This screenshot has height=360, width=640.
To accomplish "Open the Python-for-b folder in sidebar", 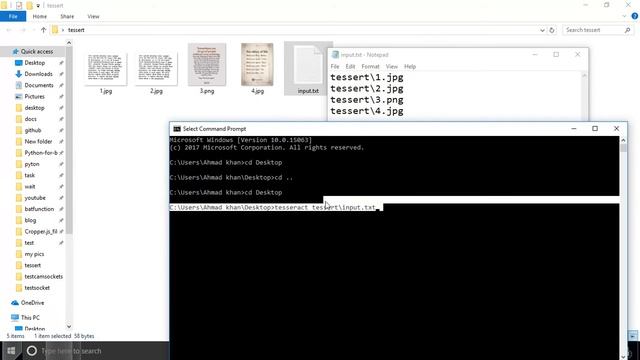I will pos(40,153).
